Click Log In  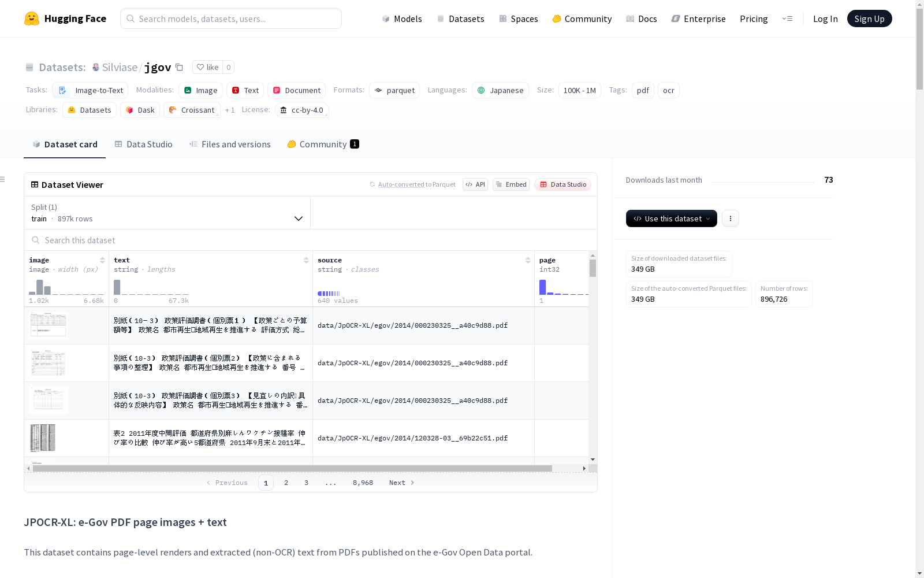(x=825, y=18)
